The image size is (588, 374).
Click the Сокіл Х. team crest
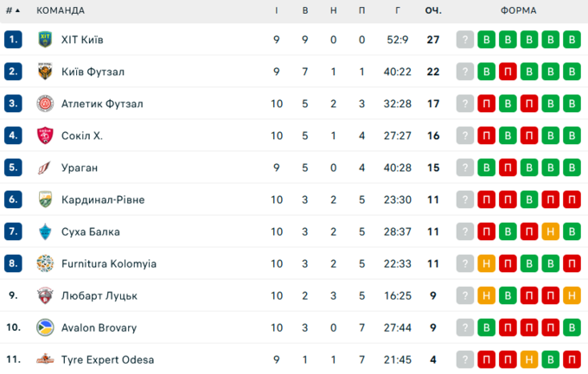(45, 136)
